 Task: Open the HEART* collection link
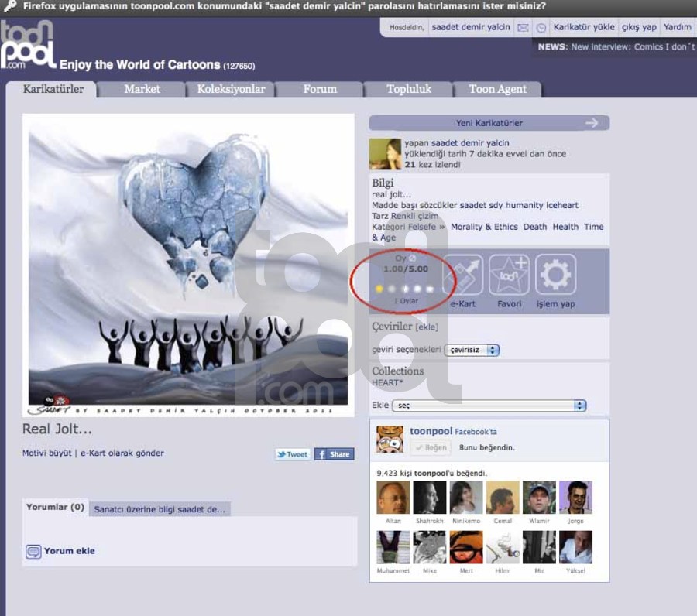click(387, 383)
